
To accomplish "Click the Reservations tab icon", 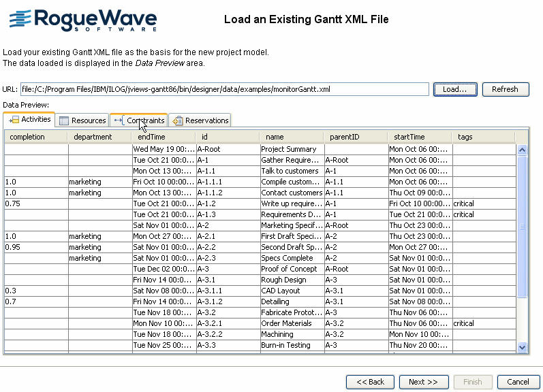I will (x=178, y=120).
